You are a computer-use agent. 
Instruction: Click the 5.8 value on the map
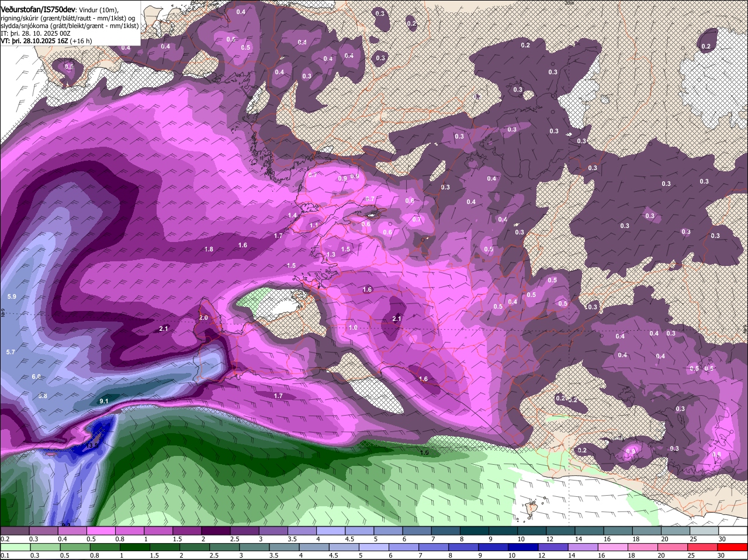click(x=43, y=396)
